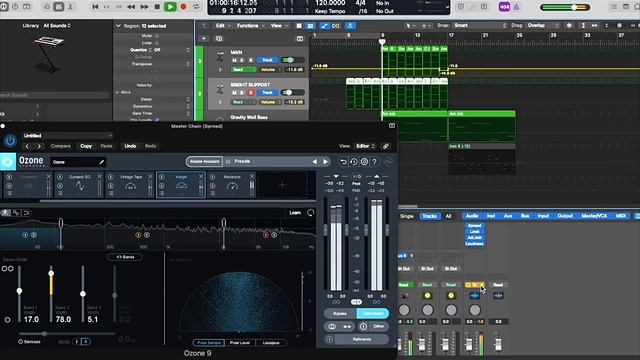Open the Quantize Off dropdown
The image size is (640, 360).
[171, 50]
